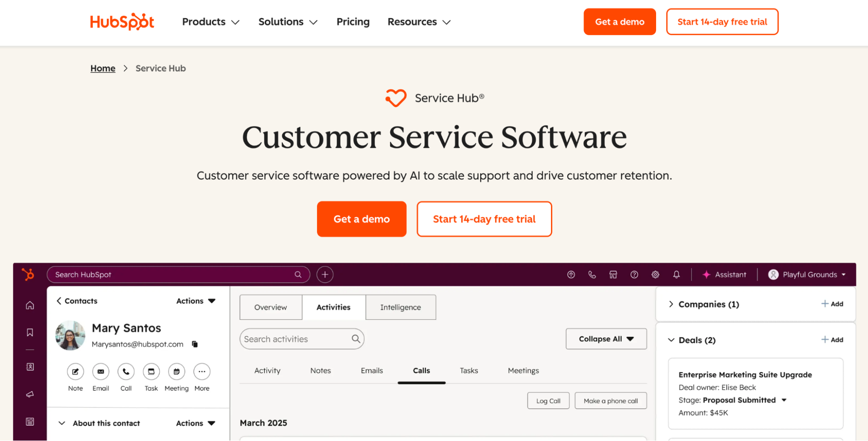Click Mary Santos profile photo
This screenshot has width=868, height=441.
tap(70, 335)
